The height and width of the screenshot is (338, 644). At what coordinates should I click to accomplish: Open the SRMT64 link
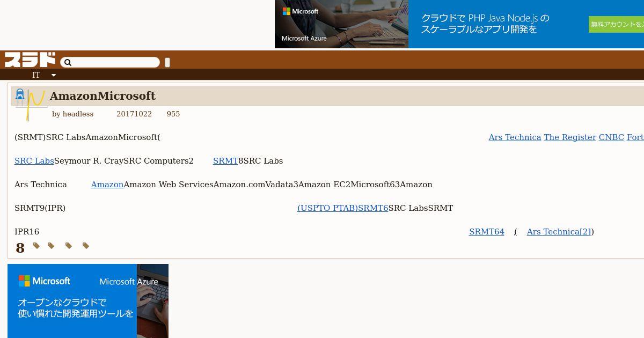pos(486,232)
